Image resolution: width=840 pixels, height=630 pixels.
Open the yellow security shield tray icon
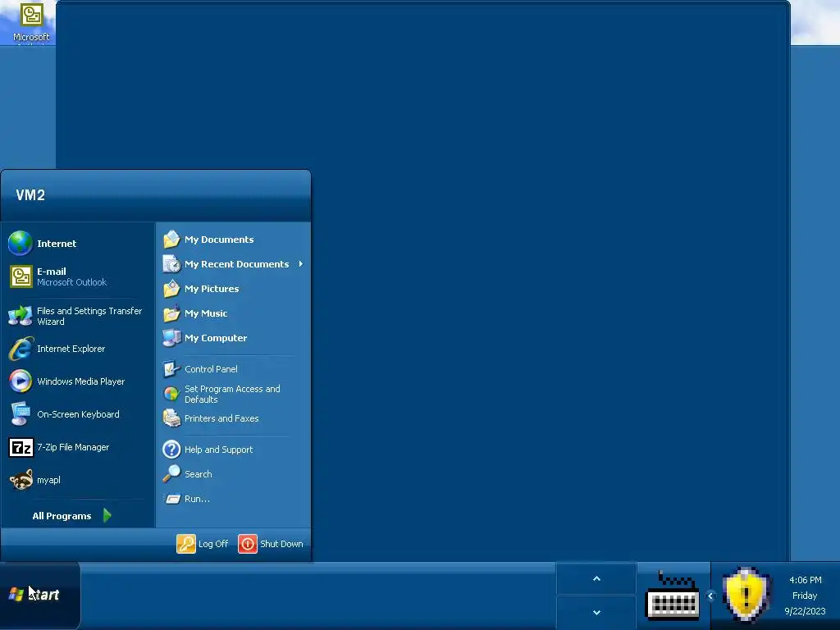tap(746, 596)
